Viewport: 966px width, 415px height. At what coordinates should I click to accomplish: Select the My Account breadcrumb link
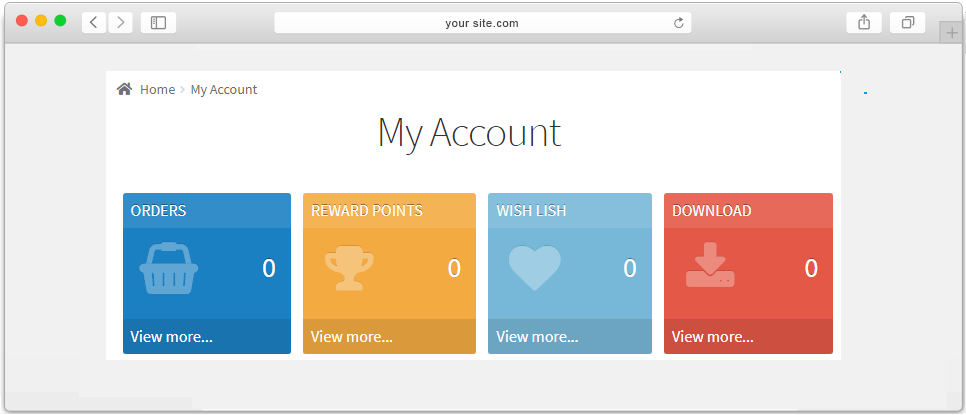(224, 89)
